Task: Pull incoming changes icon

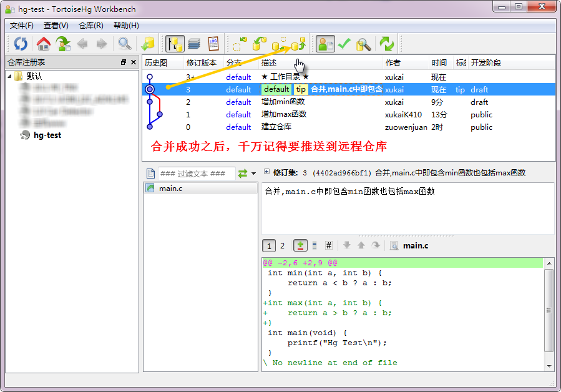Action: [260, 44]
